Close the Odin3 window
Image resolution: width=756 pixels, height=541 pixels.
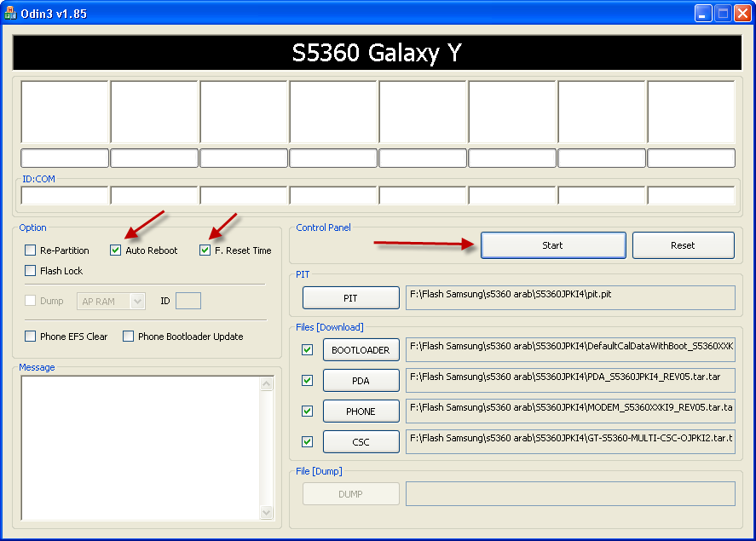coord(742,14)
